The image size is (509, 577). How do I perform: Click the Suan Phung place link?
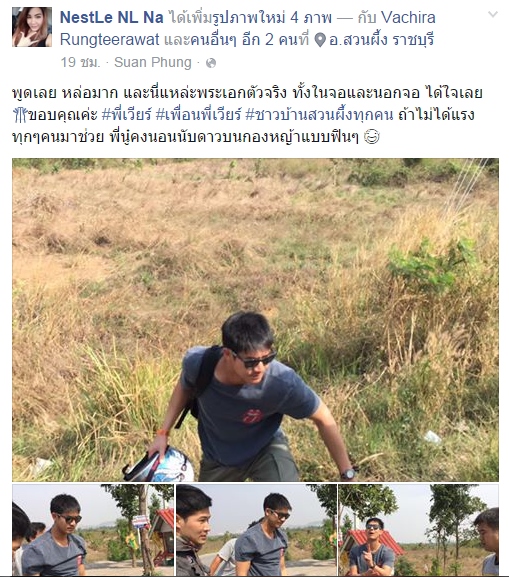point(153,63)
